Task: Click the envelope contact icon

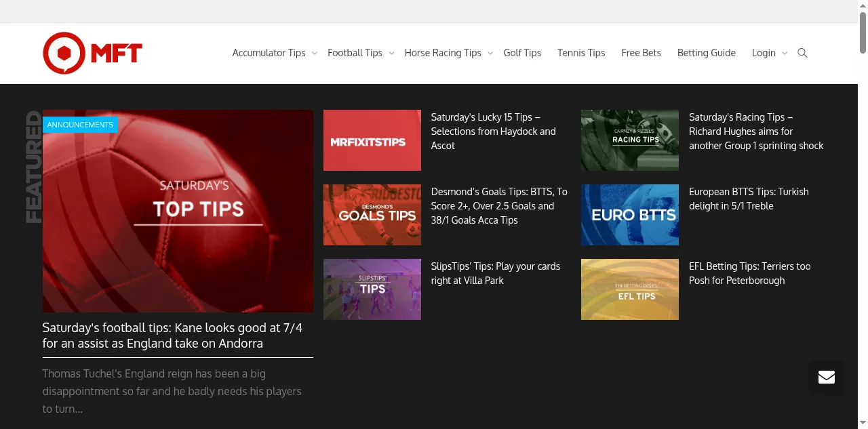Action: tap(826, 377)
